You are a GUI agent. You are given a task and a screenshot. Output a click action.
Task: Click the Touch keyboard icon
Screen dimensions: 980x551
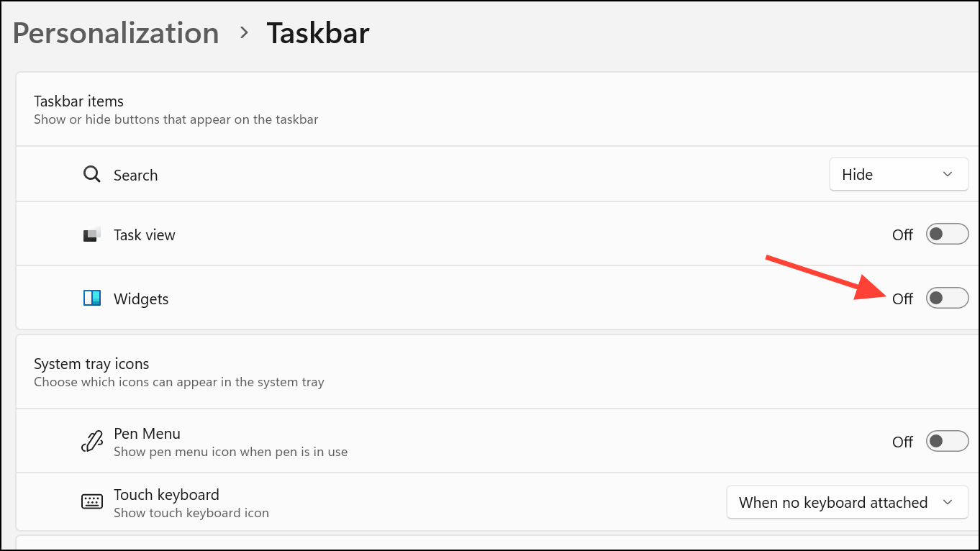click(91, 502)
